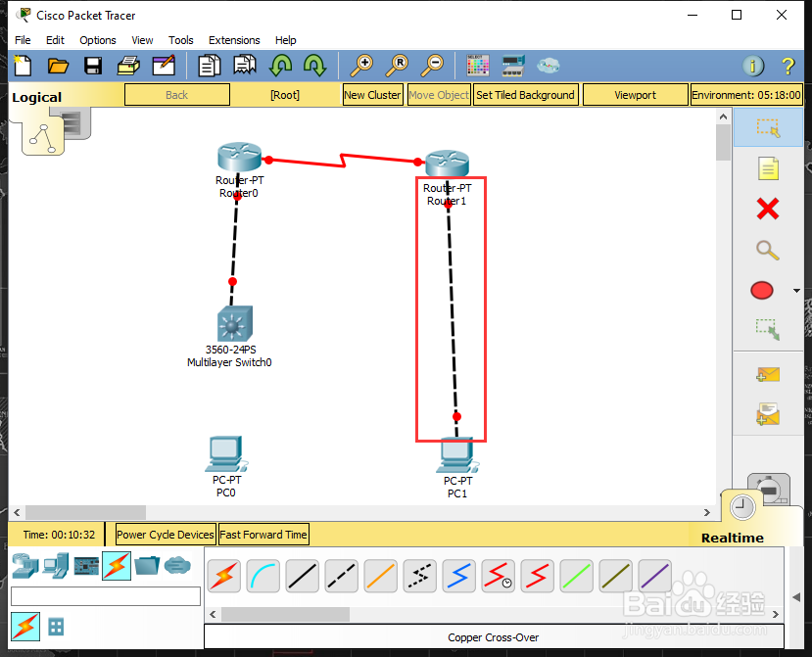The image size is (812, 657).
Task: Add a simple PDU envelope
Action: [768, 374]
